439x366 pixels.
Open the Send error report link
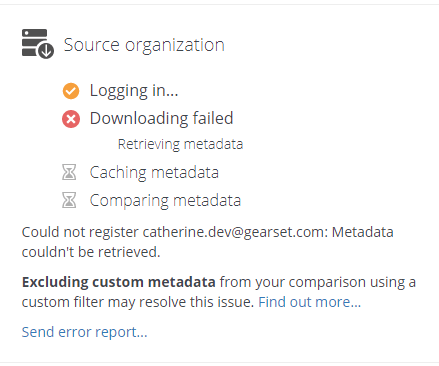(84, 332)
